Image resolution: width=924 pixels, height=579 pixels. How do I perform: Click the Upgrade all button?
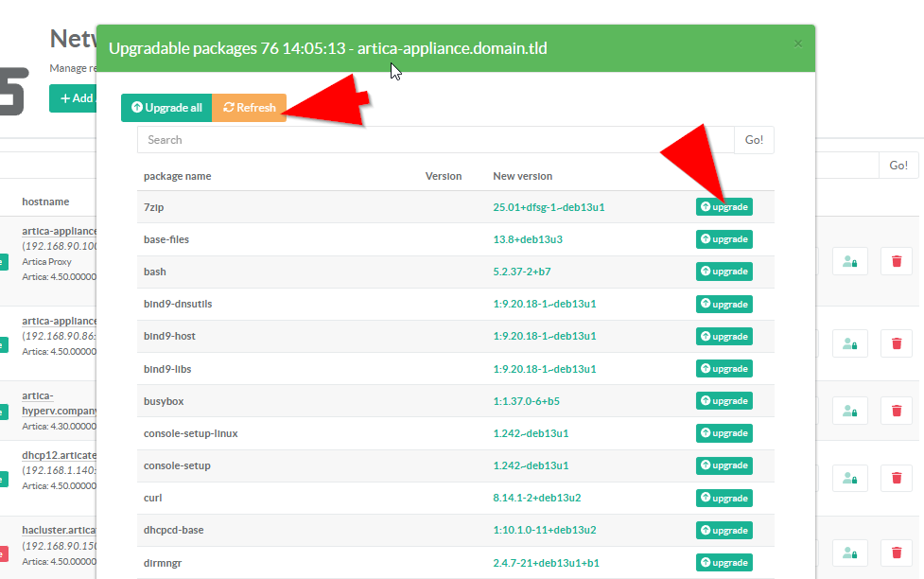pyautogui.click(x=166, y=108)
